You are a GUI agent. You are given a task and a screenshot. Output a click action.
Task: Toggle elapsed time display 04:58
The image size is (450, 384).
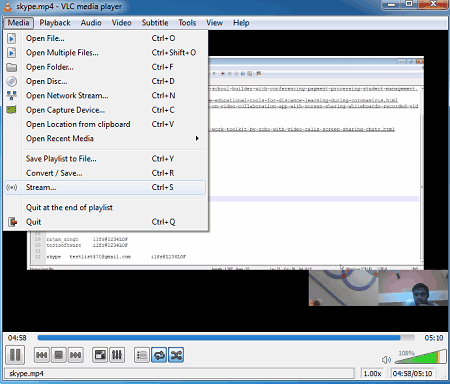[x=17, y=338]
